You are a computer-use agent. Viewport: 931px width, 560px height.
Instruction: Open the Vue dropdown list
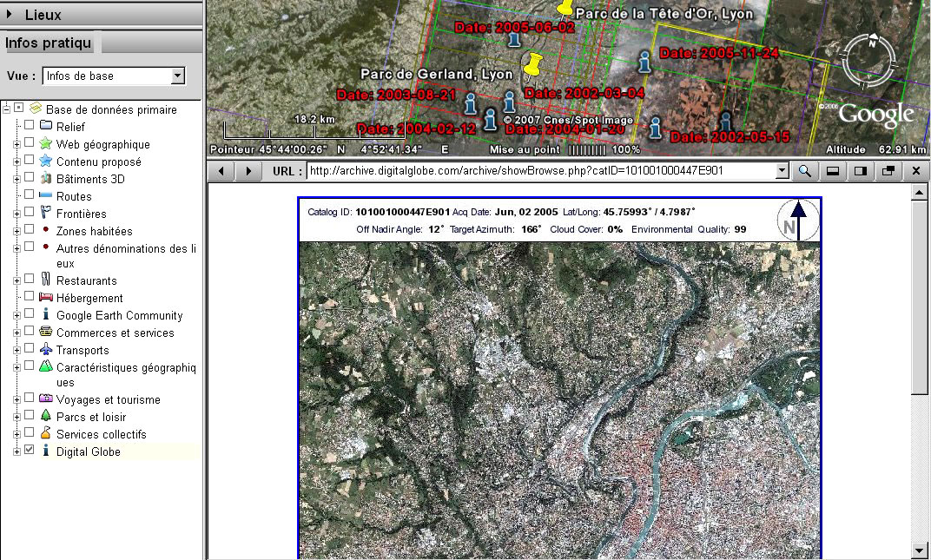tap(178, 76)
